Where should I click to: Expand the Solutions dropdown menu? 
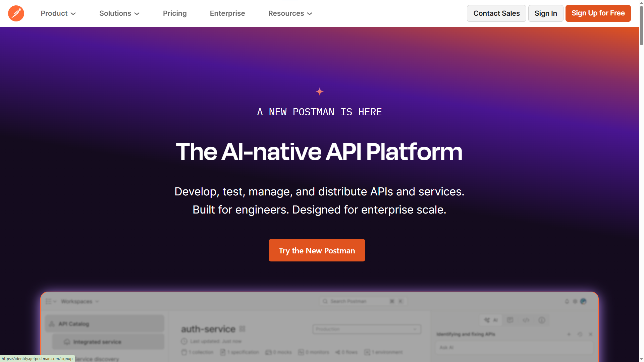(x=119, y=13)
